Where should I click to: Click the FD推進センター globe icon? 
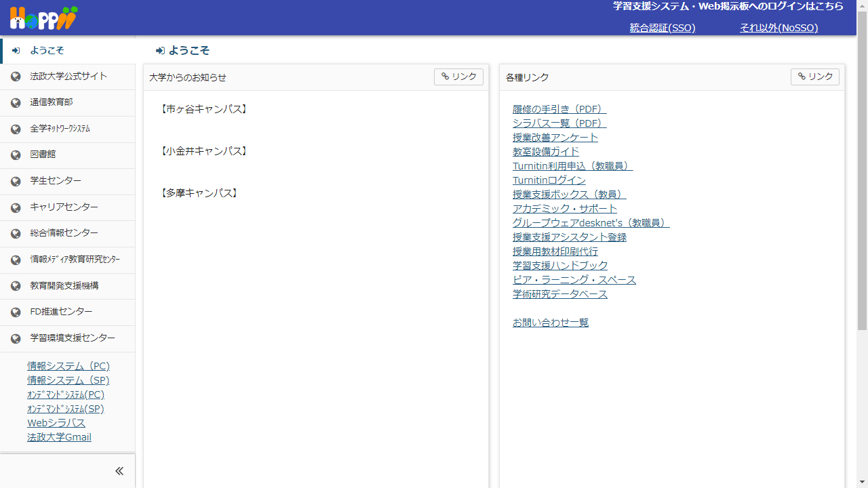click(x=15, y=312)
